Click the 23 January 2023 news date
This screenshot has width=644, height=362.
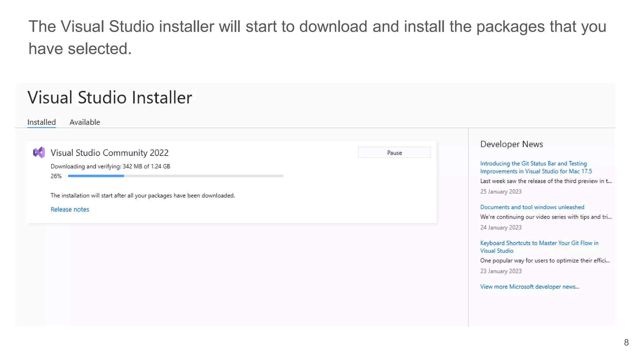coord(501,271)
